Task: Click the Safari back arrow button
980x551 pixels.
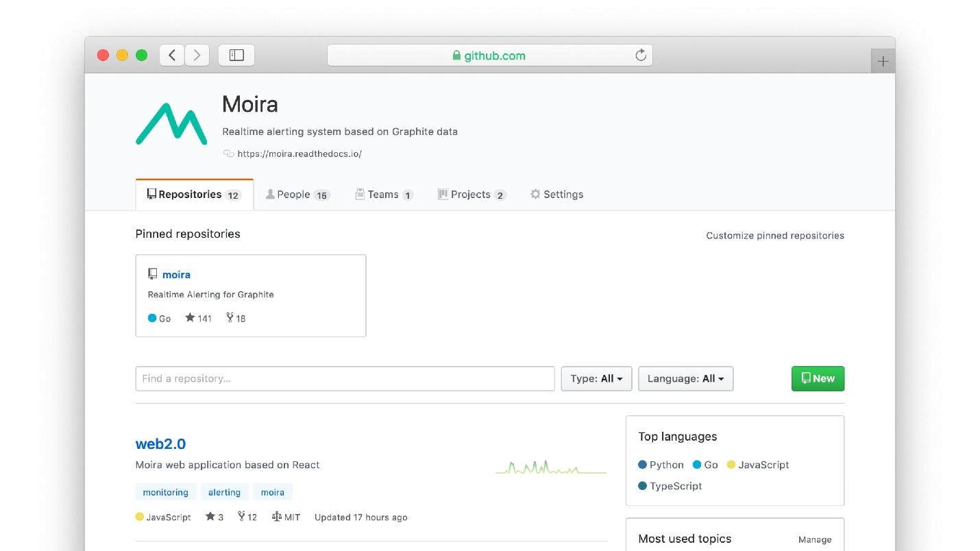Action: point(172,56)
